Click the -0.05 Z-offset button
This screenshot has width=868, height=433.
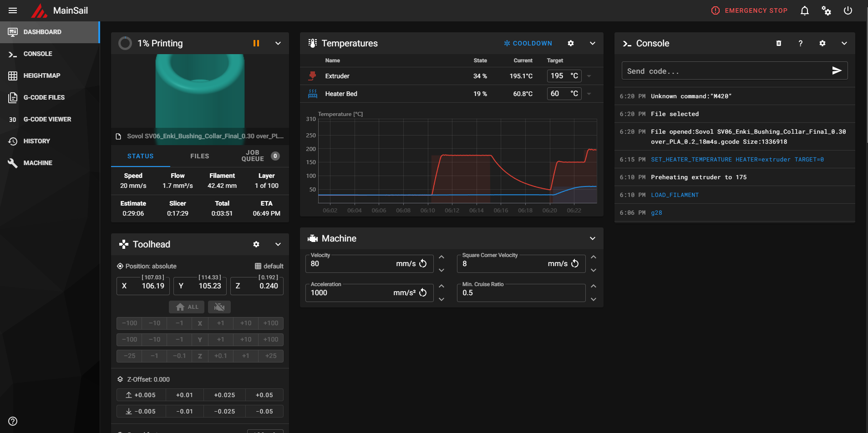coord(264,412)
